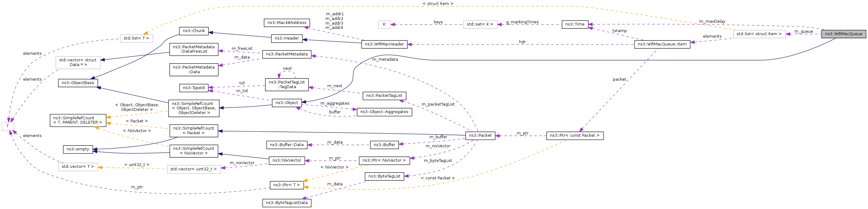Click the hdr edge label
Image resolution: width=868 pixels, height=209 pixels.
point(522,42)
